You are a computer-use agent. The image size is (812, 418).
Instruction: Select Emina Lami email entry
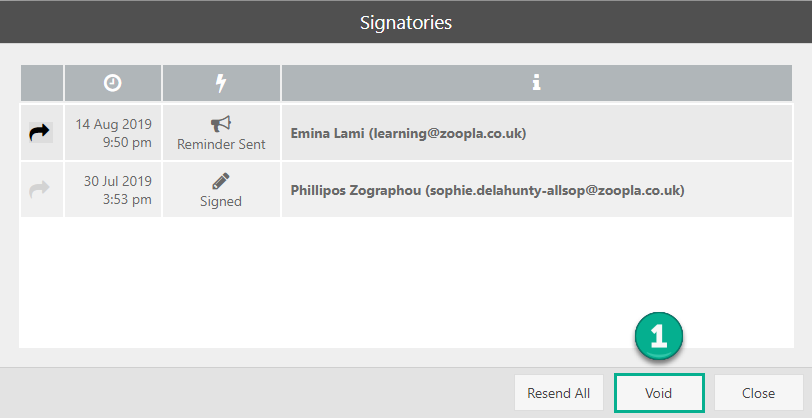408,133
